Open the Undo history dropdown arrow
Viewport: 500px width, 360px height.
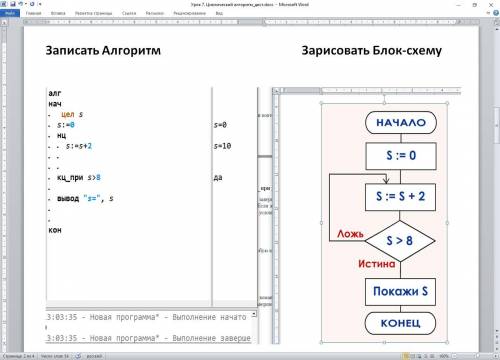tap(25, 4)
